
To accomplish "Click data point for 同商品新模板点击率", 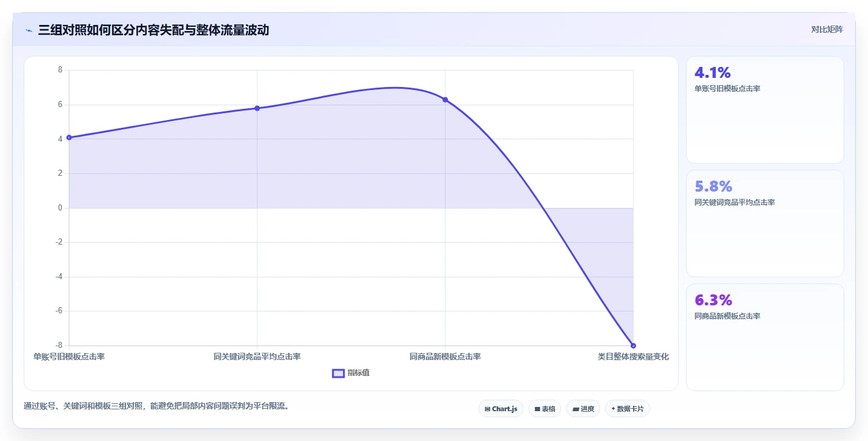I will (x=445, y=100).
